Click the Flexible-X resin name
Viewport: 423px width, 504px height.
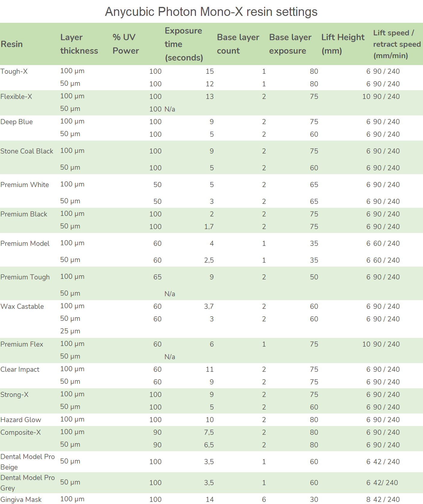16,97
